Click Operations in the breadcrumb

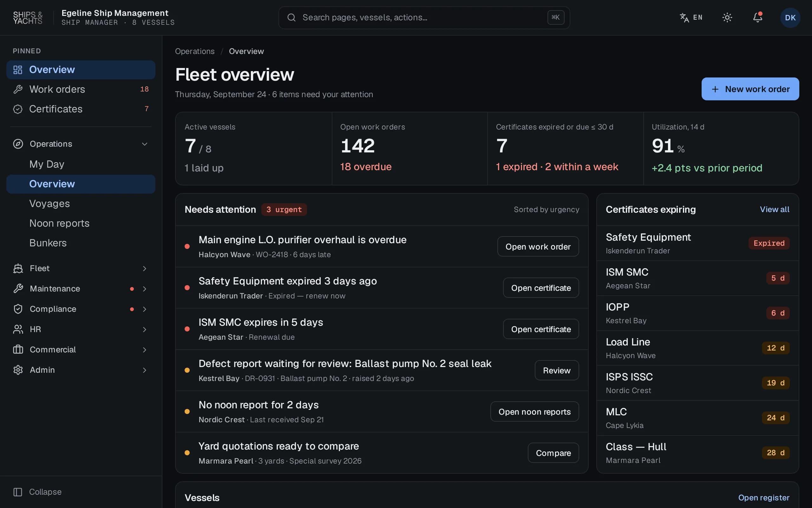(195, 51)
